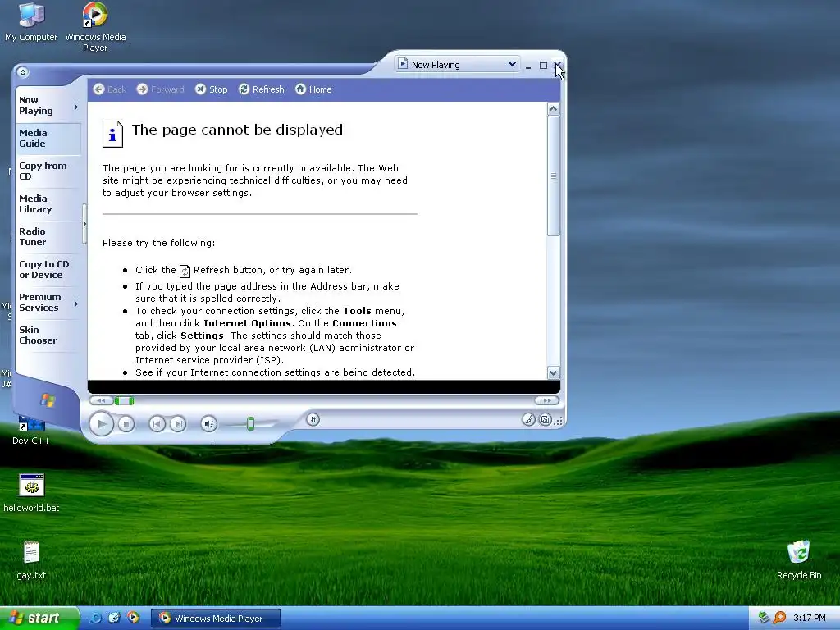This screenshot has width=840, height=630.
Task: Minimize the Windows Media Player window
Action: click(x=529, y=66)
